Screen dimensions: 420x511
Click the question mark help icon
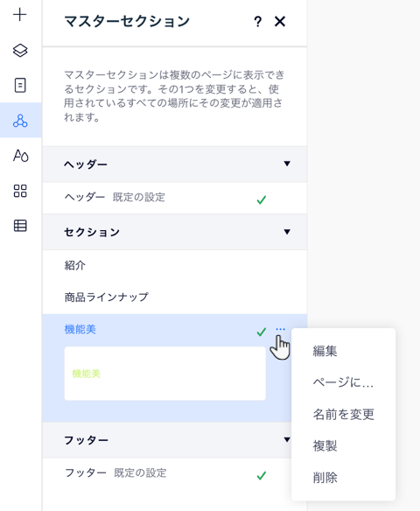tap(258, 22)
